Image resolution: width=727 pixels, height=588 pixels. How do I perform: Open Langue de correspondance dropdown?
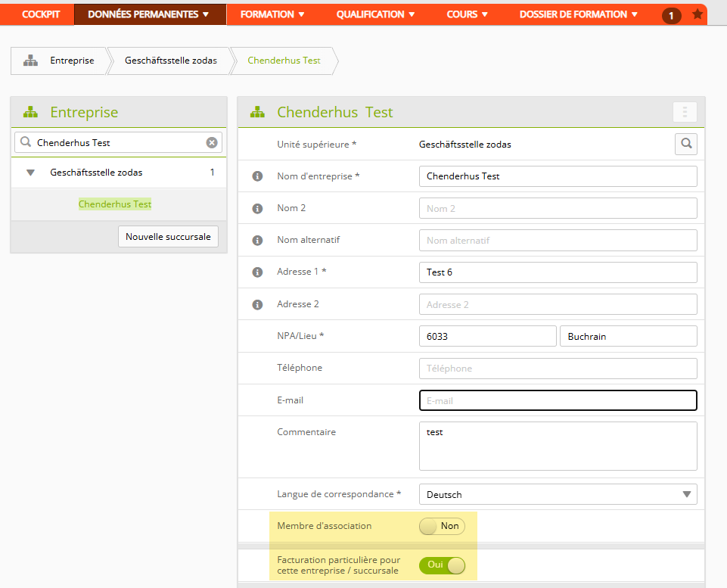tap(558, 494)
